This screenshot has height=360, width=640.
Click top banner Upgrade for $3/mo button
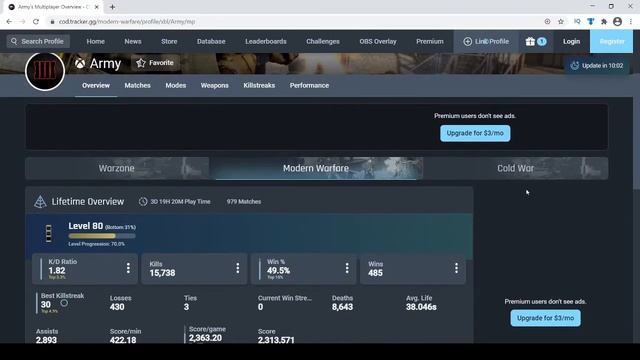pyautogui.click(x=475, y=133)
